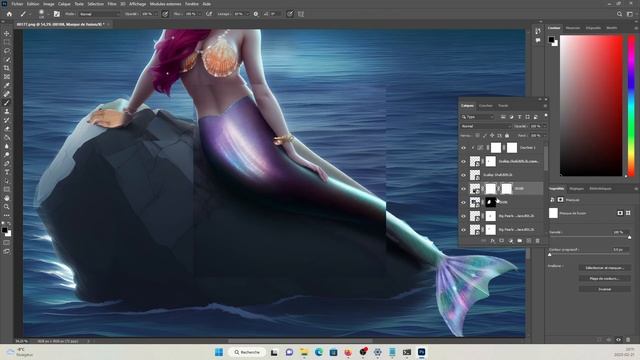Create new group folder icon in Layers
Screen dimensions: 640x360
(x=520, y=241)
